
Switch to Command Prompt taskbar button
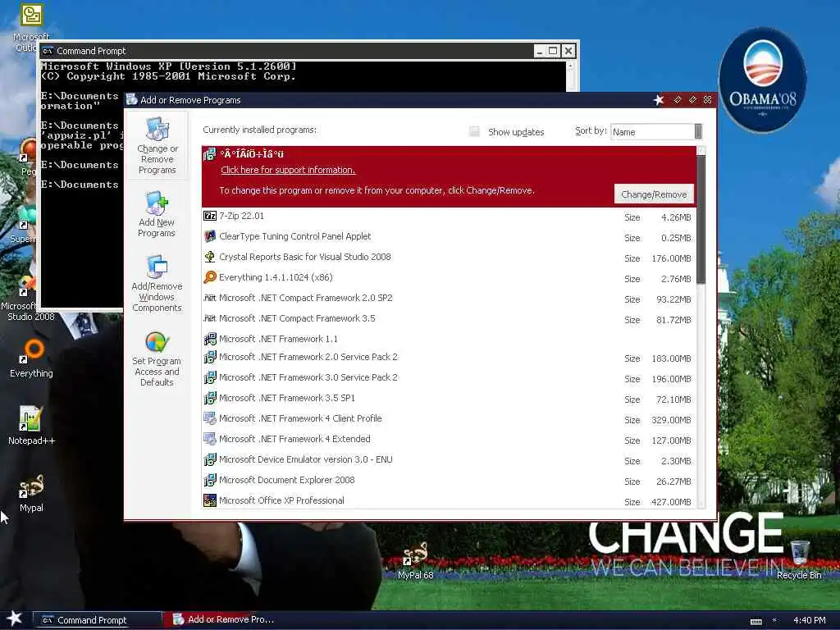click(x=97, y=620)
